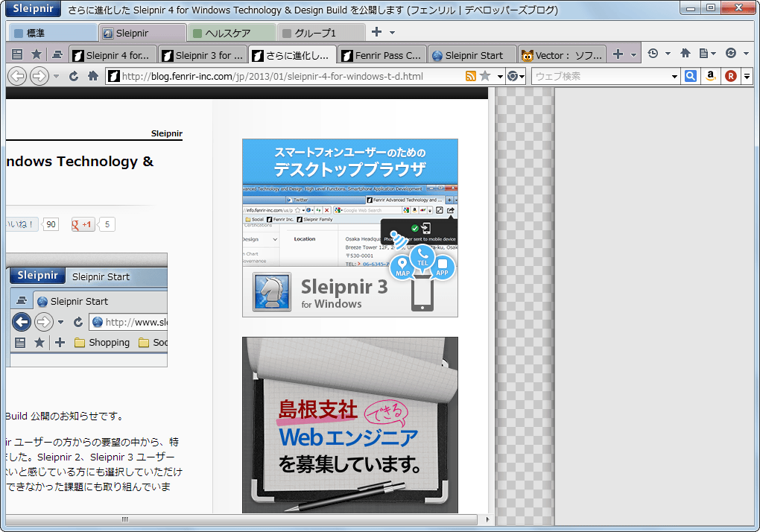760x532 pixels.
Task: Open the panel list icon in tab bar
Action: 17,54
